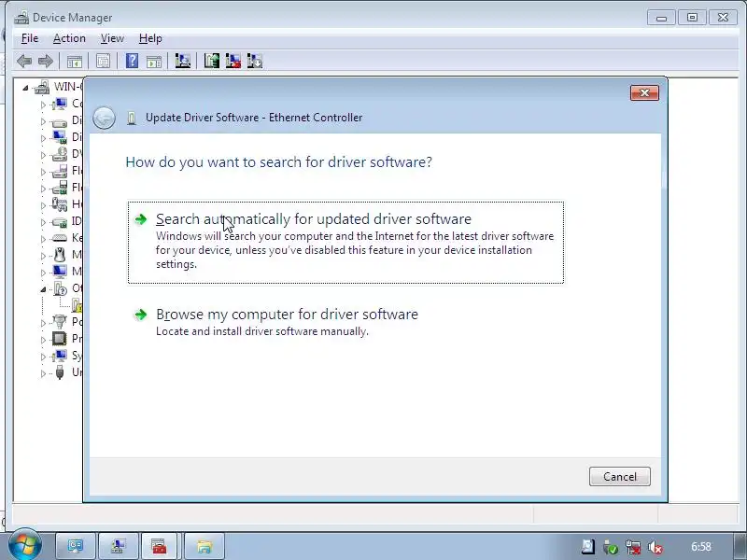Viewport: 747px width, 560px height.
Task: Click the blue question mark Help toolbar icon
Action: tap(132, 61)
